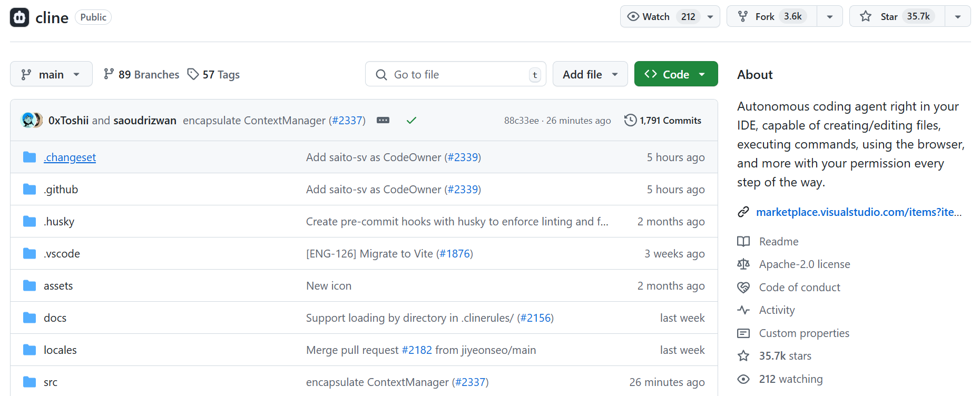Viewport: 980px width, 396px height.
Task: Expand the Add file dropdown
Action: [590, 74]
